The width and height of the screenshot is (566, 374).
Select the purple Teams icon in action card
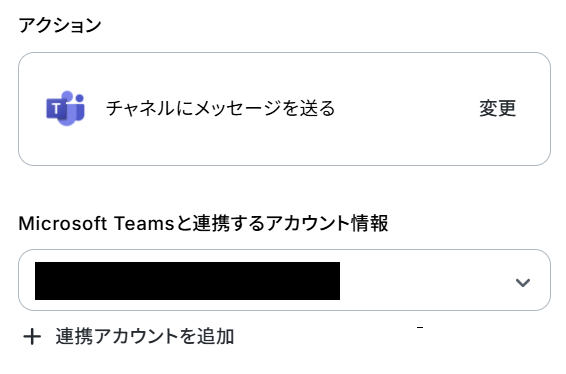(x=65, y=108)
